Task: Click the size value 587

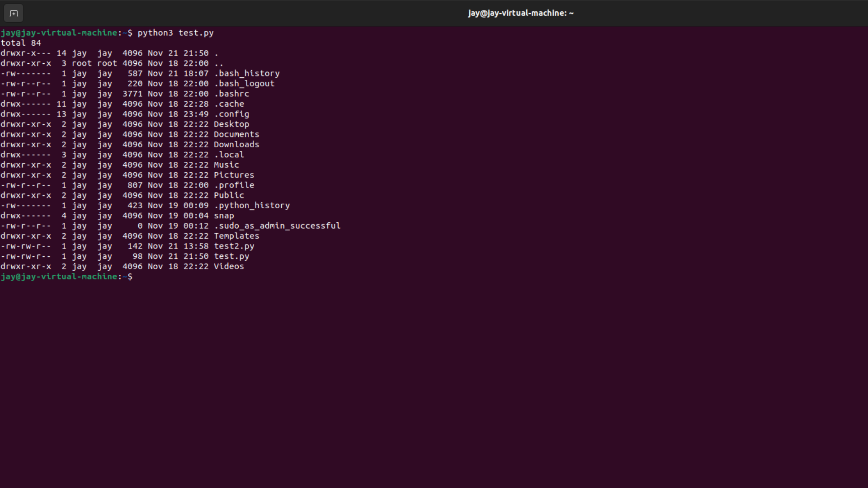Action: [x=135, y=74]
